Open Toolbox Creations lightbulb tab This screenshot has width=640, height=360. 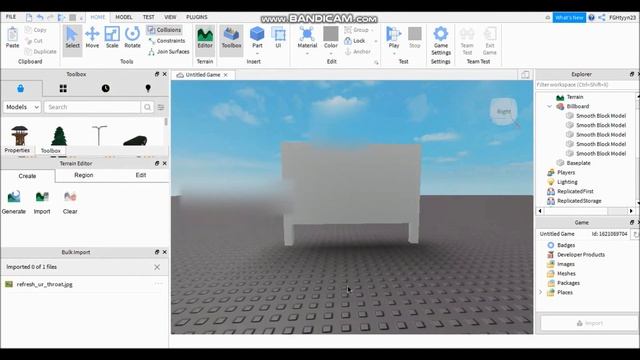148,89
